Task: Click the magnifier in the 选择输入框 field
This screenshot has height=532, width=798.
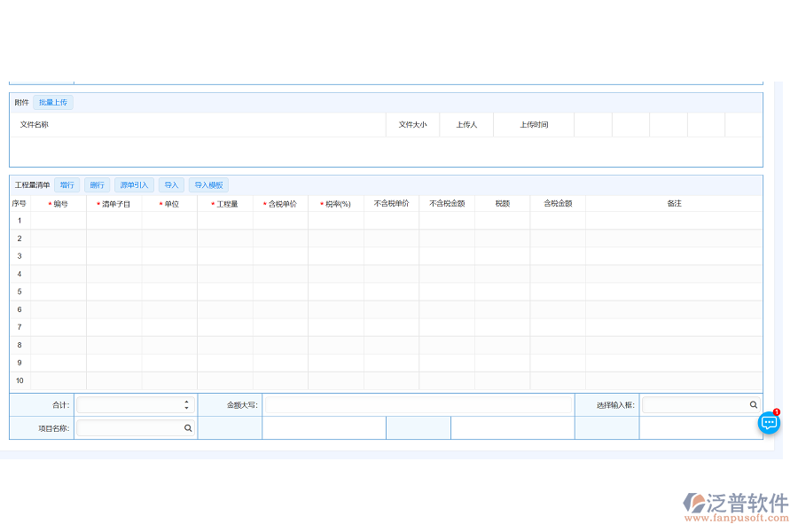Action: click(753, 403)
